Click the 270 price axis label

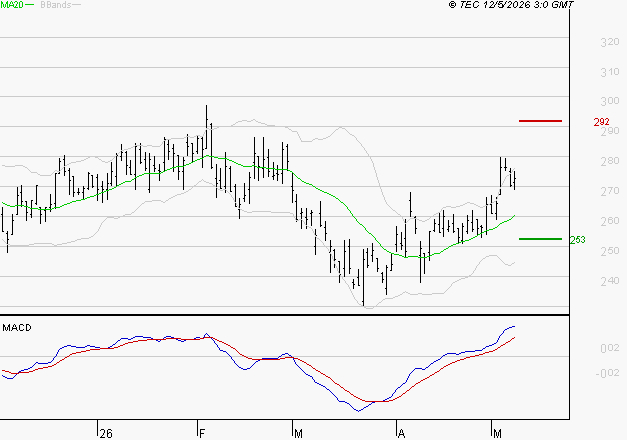point(610,191)
